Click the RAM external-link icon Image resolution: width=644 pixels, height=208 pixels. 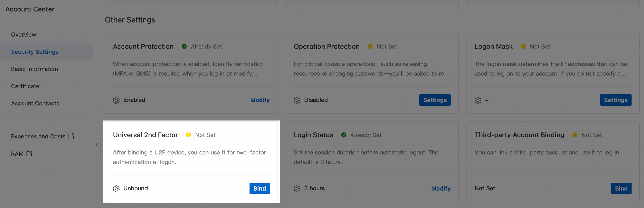(29, 153)
